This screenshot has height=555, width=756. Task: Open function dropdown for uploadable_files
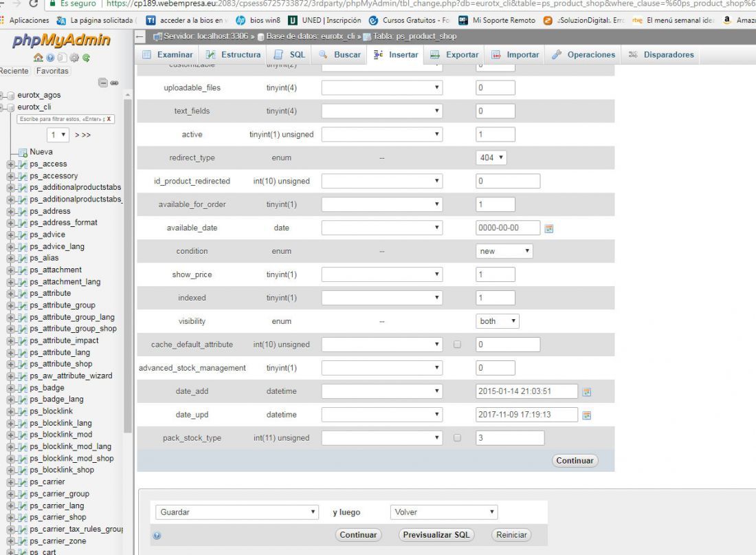(382, 88)
